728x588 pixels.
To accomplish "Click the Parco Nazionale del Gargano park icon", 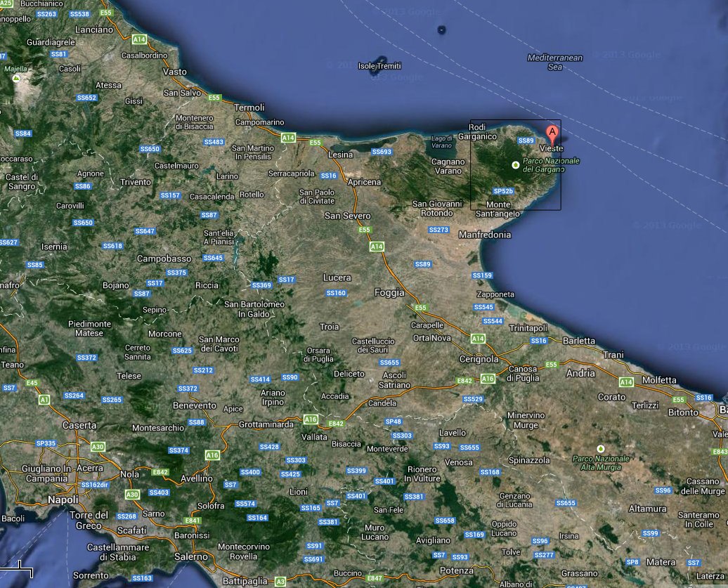I will pyautogui.click(x=516, y=165).
